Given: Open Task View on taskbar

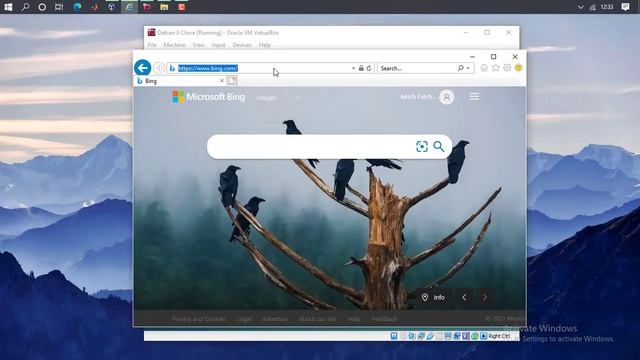Looking at the screenshot, I should pyautogui.click(x=59, y=7).
